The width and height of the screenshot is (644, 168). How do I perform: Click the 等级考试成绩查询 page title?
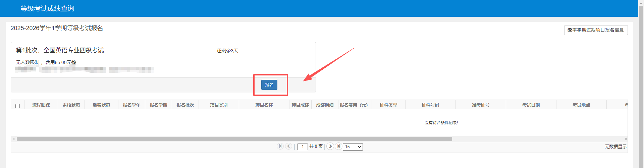47,8
